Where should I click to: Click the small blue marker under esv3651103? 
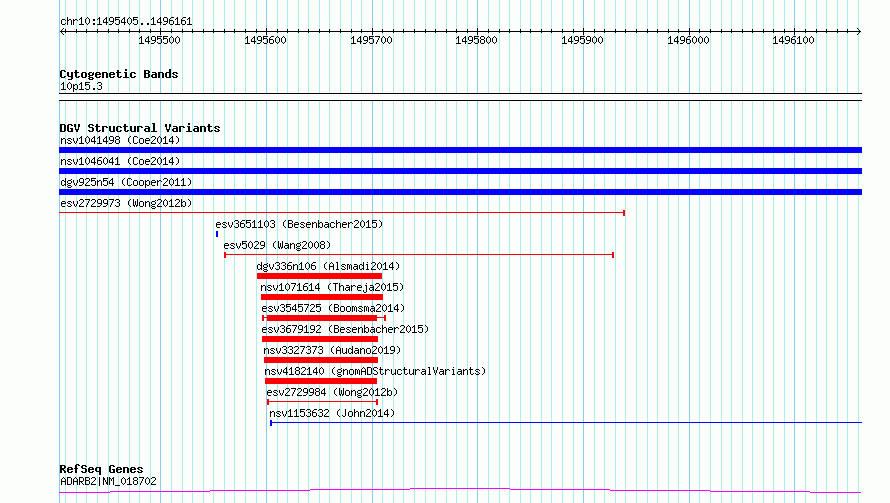click(217, 234)
